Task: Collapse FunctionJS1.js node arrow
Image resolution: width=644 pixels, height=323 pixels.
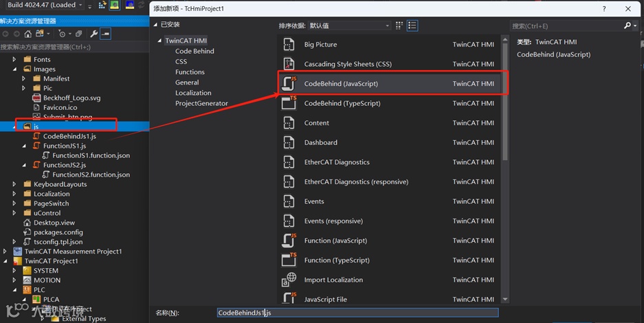Action: (23, 146)
